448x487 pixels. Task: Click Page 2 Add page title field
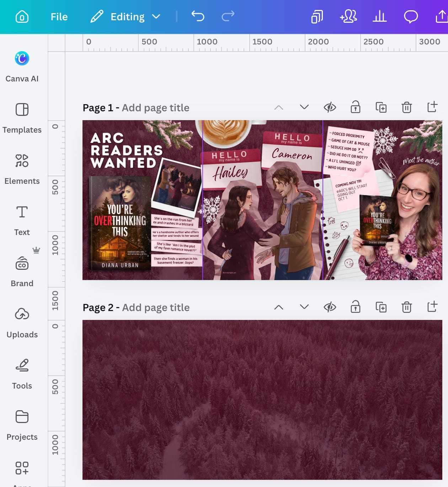pos(156,307)
